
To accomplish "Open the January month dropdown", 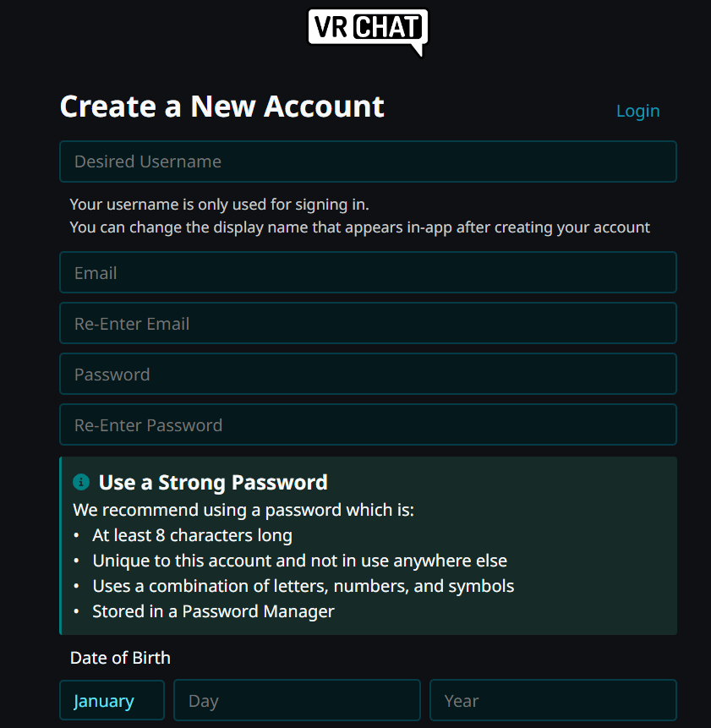I will [x=112, y=701].
